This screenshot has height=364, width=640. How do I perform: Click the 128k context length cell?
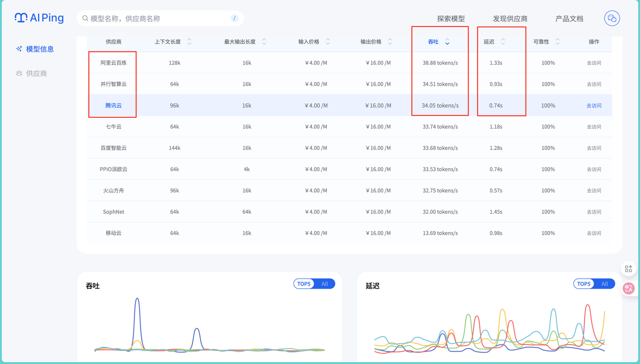pyautogui.click(x=174, y=63)
